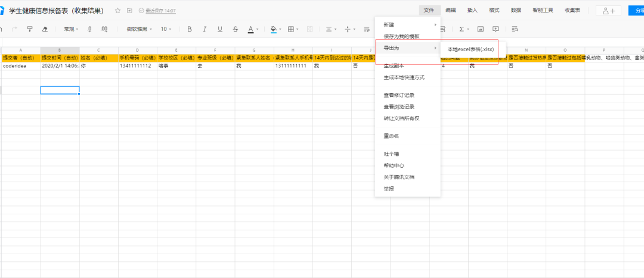
Task: Select 转让文档所有权
Action: point(407,118)
